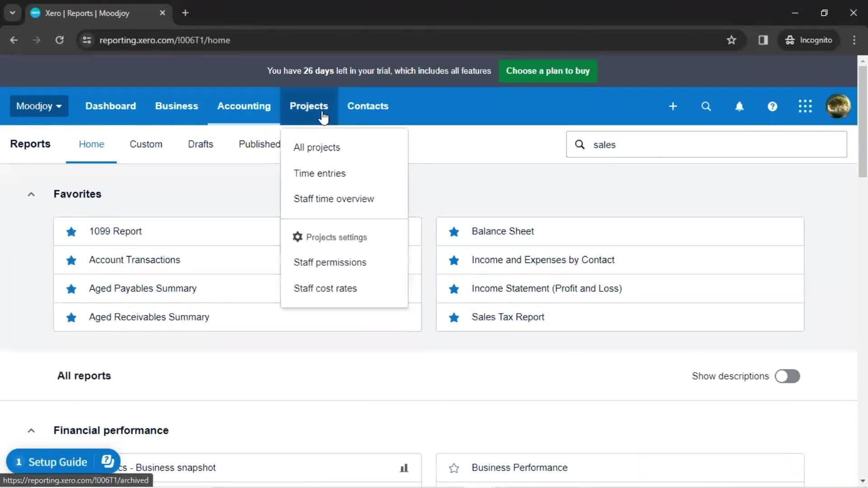The width and height of the screenshot is (868, 488).
Task: Favorite the Business Performance report star
Action: (454, 468)
